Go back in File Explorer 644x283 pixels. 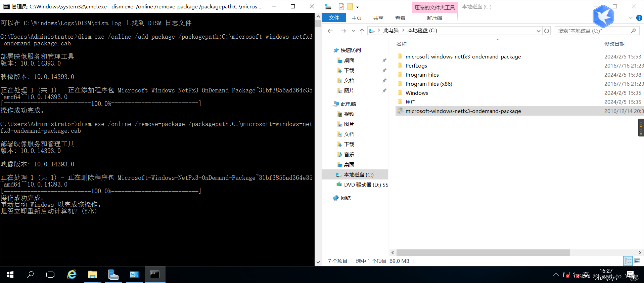330,31
